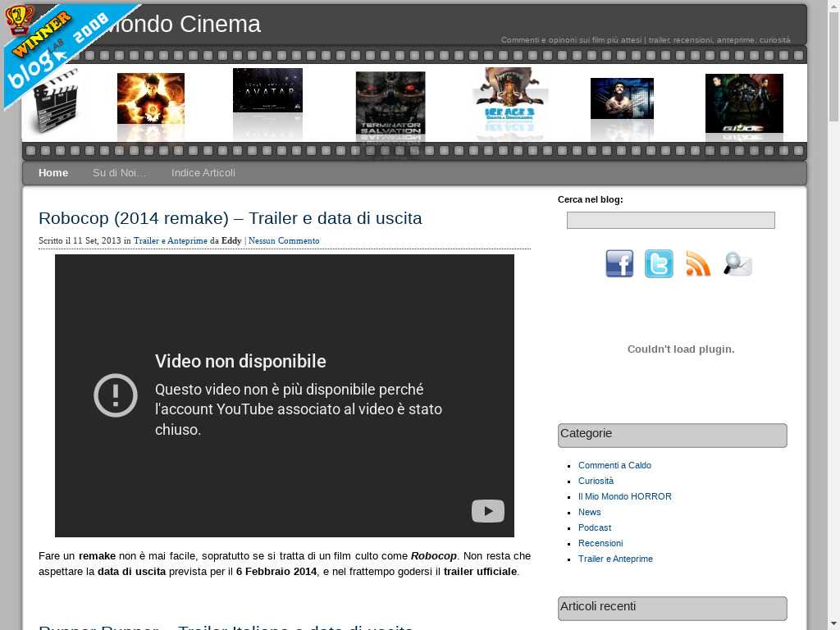
Task: Open the Avatar movie poster thumbnail
Action: [x=267, y=91]
